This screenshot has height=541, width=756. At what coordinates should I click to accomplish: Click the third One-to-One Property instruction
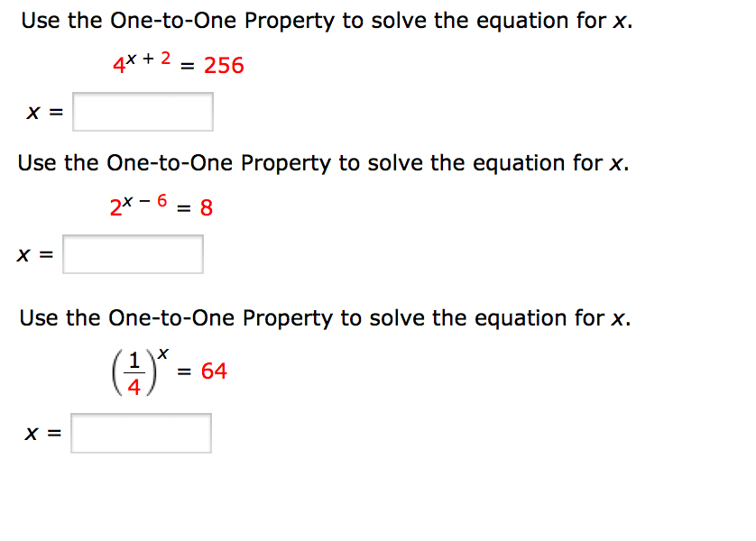(x=325, y=317)
